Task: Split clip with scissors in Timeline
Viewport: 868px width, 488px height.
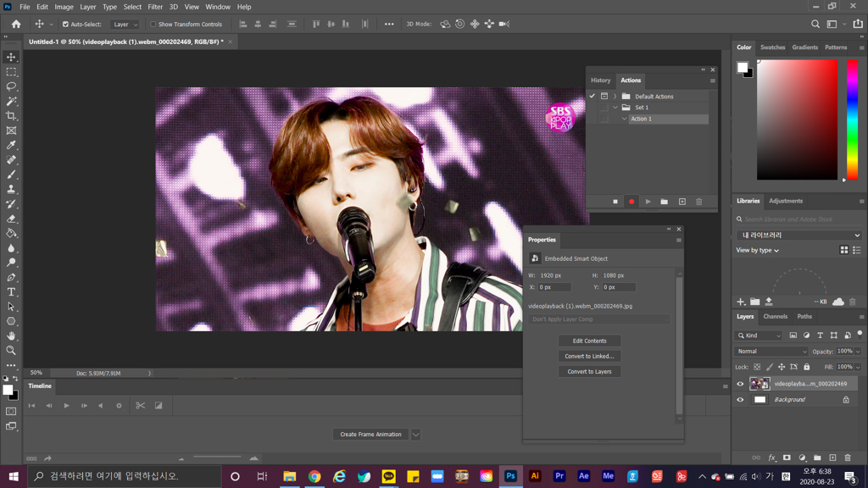Action: click(140, 406)
